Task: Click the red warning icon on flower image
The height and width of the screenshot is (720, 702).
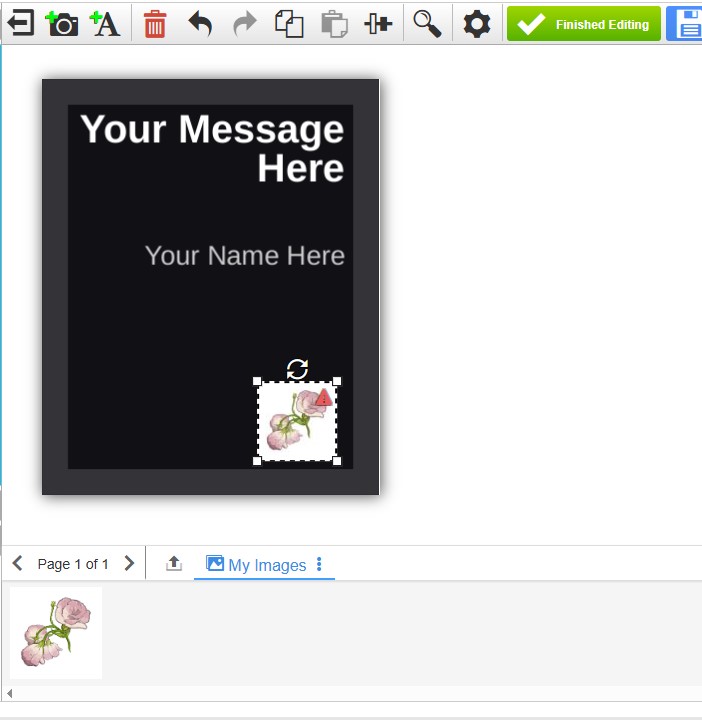Action: click(x=324, y=398)
